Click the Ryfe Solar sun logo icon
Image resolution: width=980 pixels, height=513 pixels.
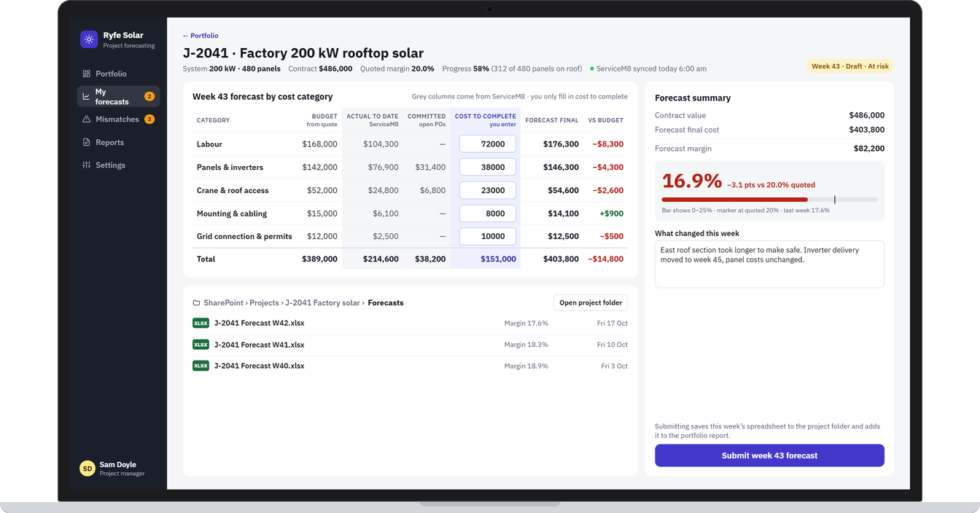89,39
